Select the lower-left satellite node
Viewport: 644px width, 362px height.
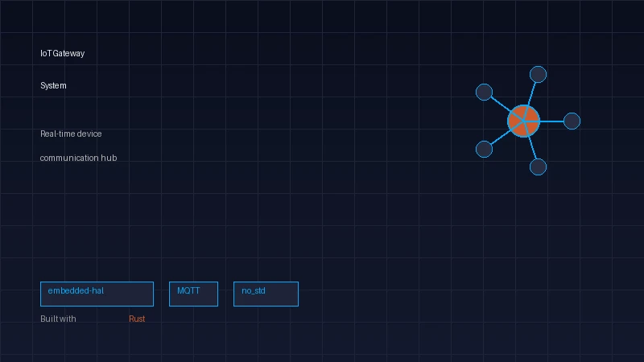coord(484,149)
